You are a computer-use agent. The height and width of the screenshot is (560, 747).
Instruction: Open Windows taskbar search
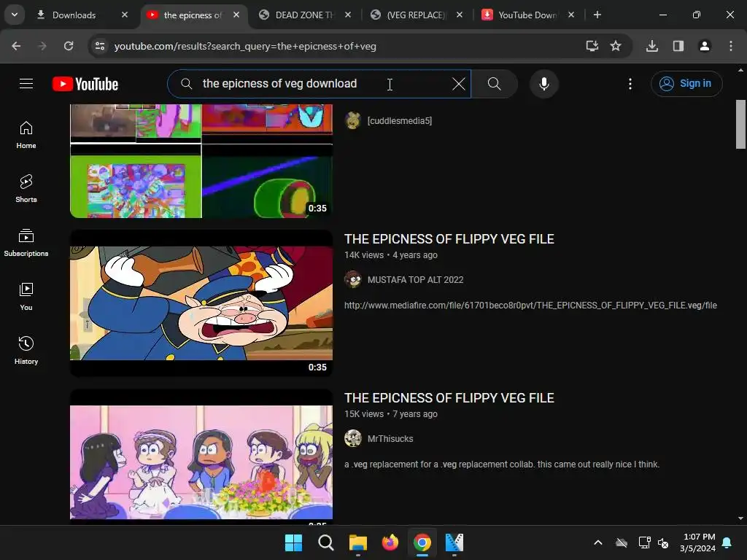pos(326,542)
